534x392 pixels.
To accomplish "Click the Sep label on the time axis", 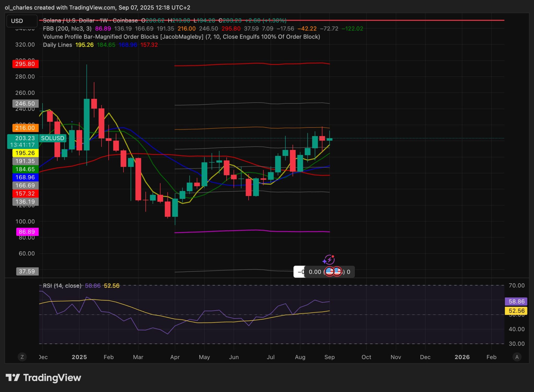I will coord(329,357).
